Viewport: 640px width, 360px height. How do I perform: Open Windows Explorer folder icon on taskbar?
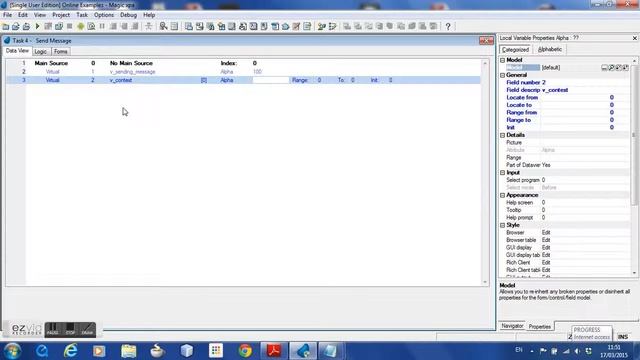129,351
